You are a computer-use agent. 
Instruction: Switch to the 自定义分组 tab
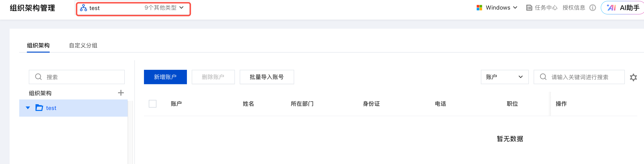click(83, 45)
